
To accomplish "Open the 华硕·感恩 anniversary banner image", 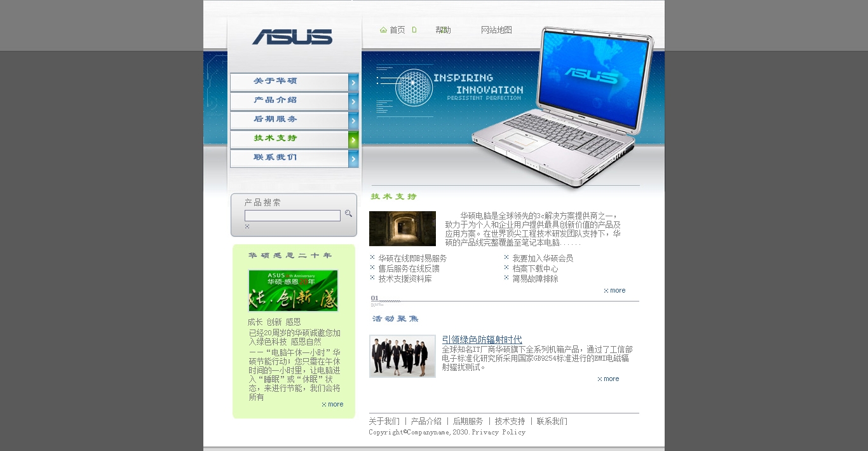I will (293, 291).
